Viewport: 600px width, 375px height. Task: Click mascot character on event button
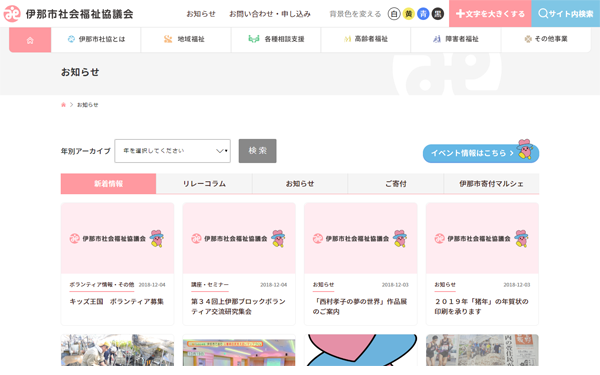tap(525, 149)
